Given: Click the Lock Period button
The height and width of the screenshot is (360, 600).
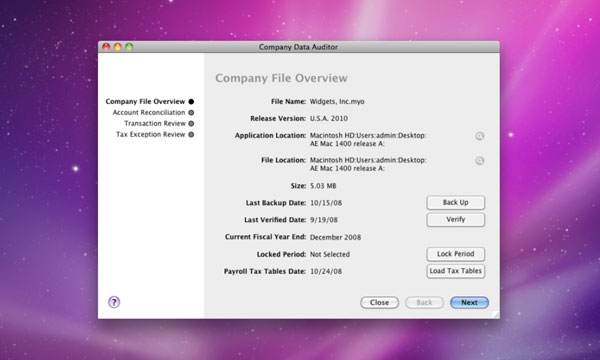Looking at the screenshot, I should pos(455,254).
